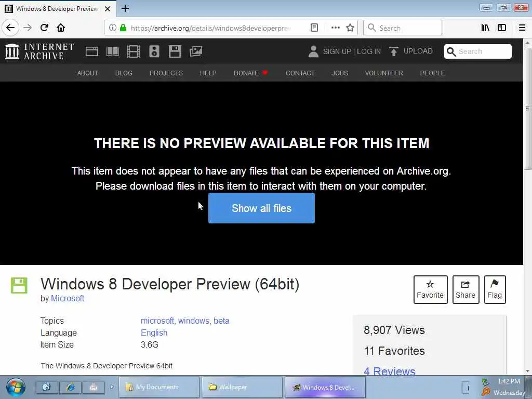Open the Firefox hamburger menu
Viewport: 532px width, 399px height.
point(522,28)
